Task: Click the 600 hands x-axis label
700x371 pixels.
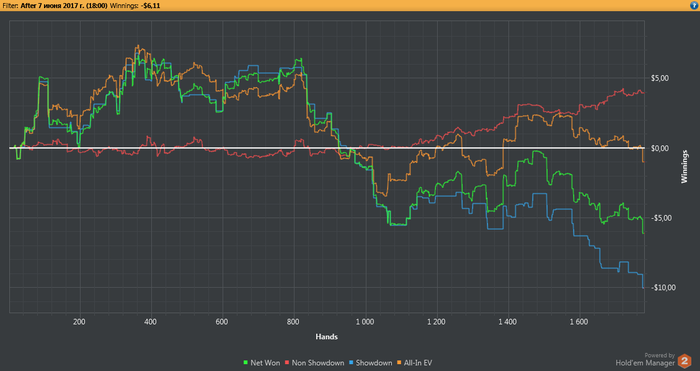Action: click(222, 322)
